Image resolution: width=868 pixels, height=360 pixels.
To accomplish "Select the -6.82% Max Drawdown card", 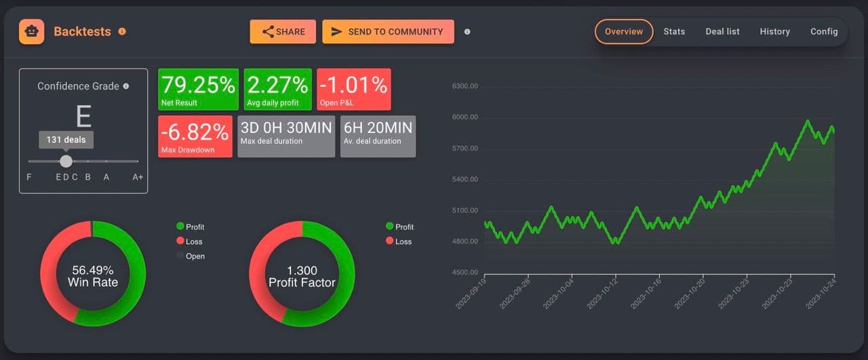I will click(x=195, y=136).
